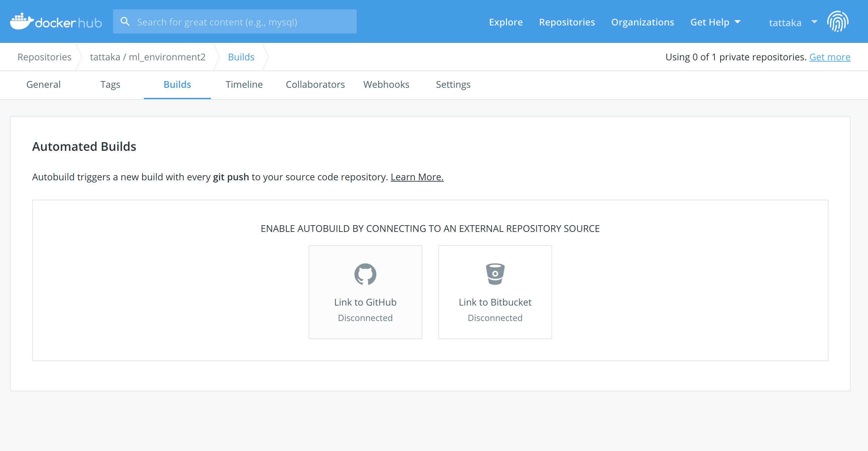868x451 pixels.
Task: Open the fingerprint avatar icon
Action: pyautogui.click(x=838, y=21)
